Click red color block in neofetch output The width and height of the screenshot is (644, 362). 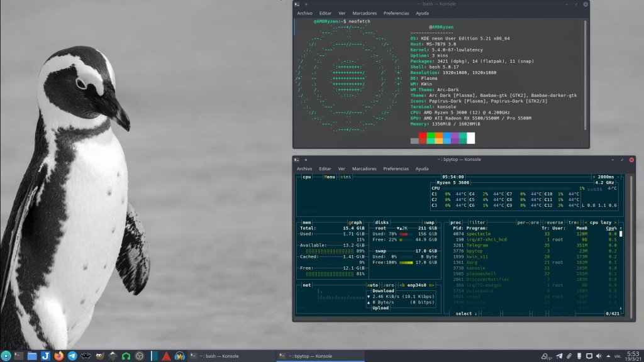pyautogui.click(x=423, y=135)
